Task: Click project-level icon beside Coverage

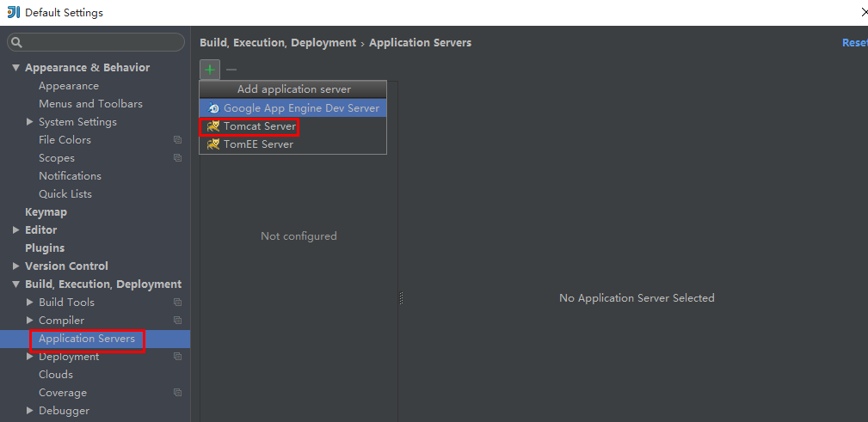Action: (x=178, y=393)
